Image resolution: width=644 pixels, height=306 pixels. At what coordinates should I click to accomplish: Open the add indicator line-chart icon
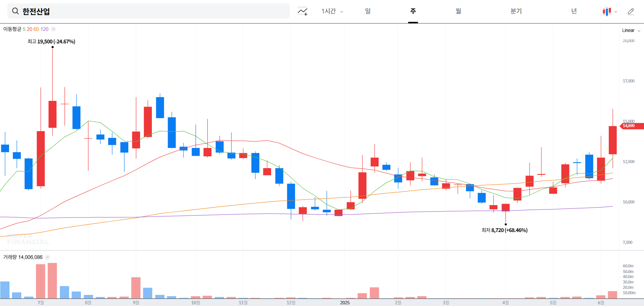pos(302,11)
